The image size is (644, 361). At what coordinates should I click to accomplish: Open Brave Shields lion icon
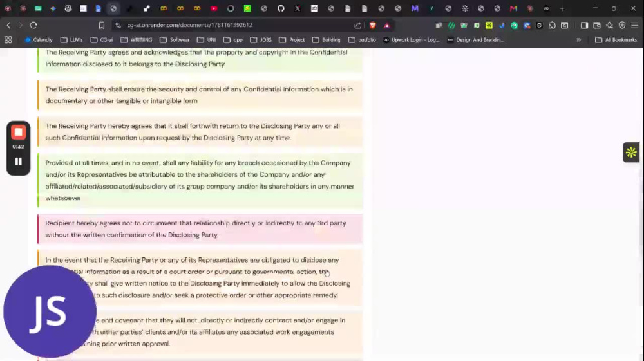(372, 25)
